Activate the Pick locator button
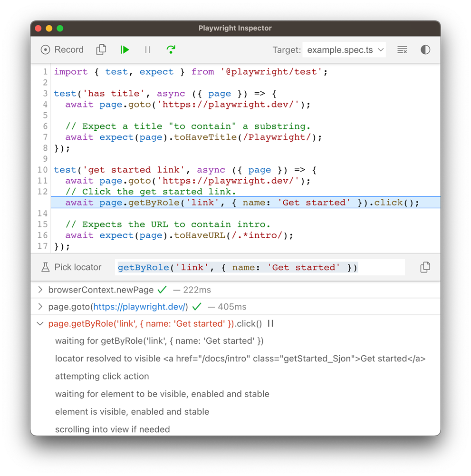Viewport: 471px width, 476px height. click(71, 267)
